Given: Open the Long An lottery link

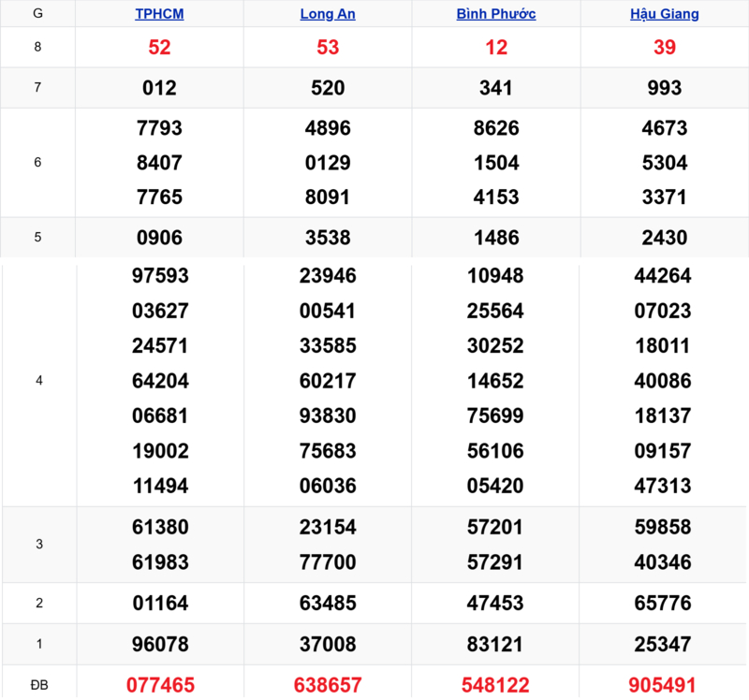Looking at the screenshot, I should pos(328,14).
